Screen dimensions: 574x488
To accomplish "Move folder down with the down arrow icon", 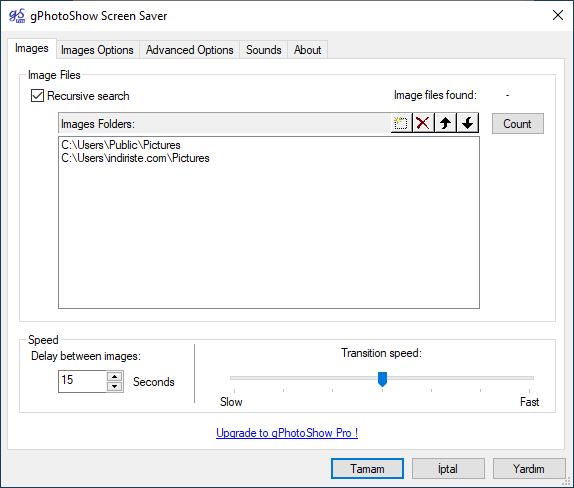I will coord(467,123).
